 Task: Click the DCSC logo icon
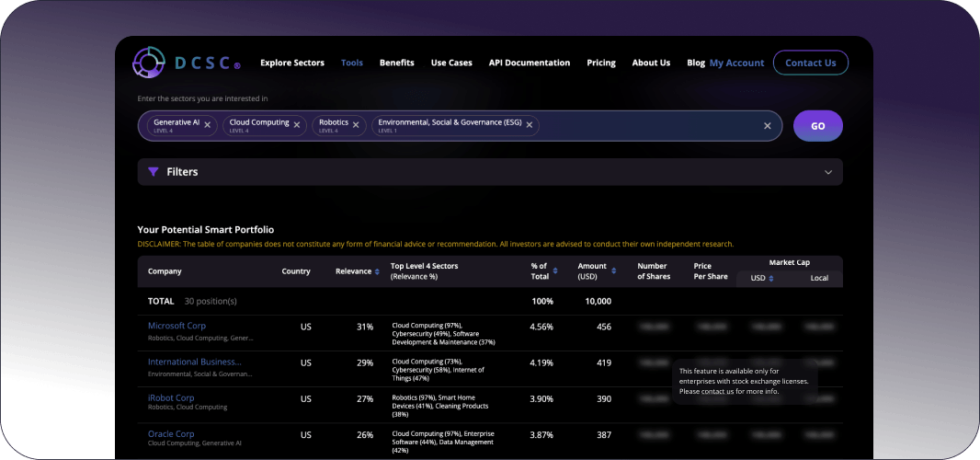click(148, 63)
